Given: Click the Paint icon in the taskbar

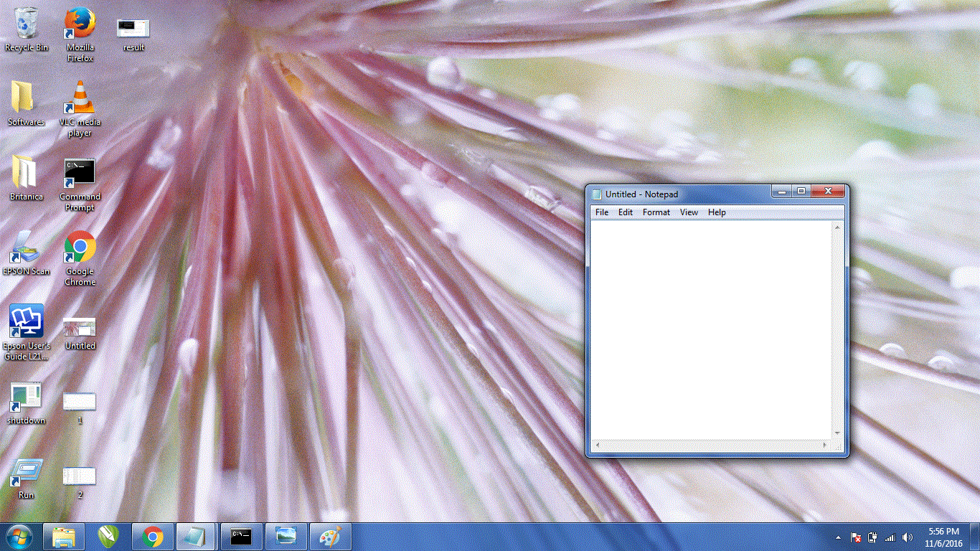Looking at the screenshot, I should pos(329,537).
